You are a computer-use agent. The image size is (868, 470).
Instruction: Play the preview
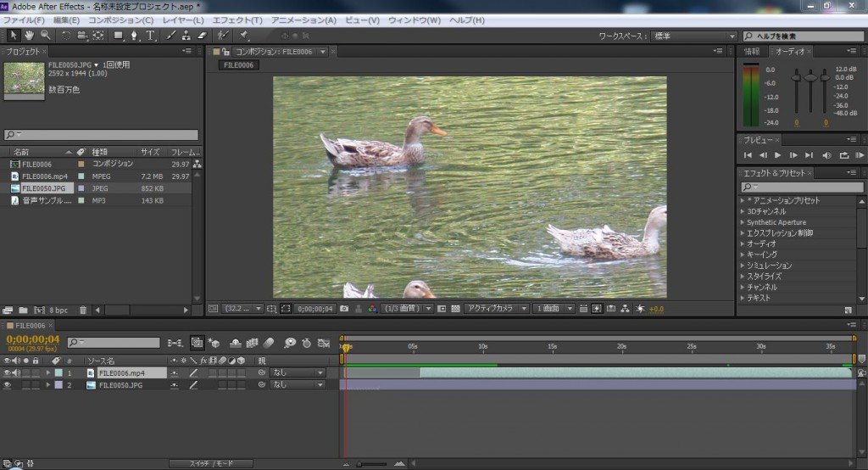tap(778, 155)
